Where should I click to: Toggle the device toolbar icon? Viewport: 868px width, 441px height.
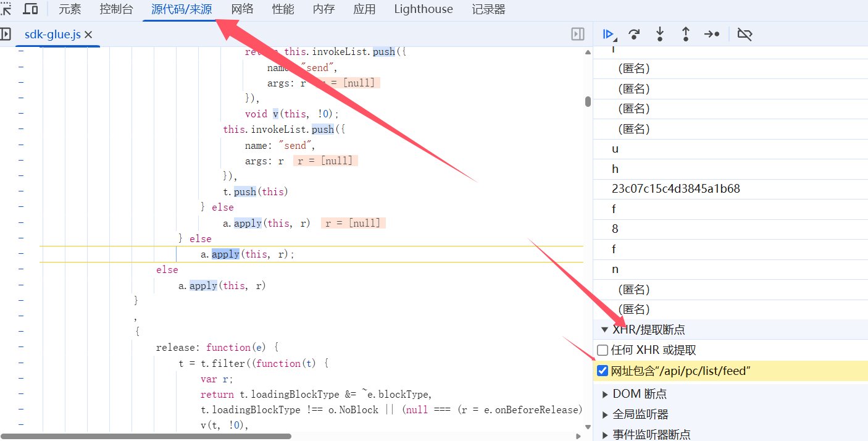click(x=30, y=9)
